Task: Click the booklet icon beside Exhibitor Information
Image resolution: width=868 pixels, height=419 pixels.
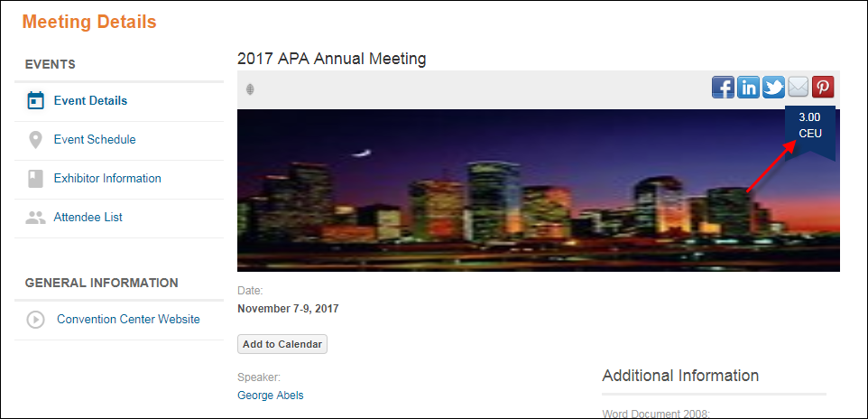Action: coord(35,179)
